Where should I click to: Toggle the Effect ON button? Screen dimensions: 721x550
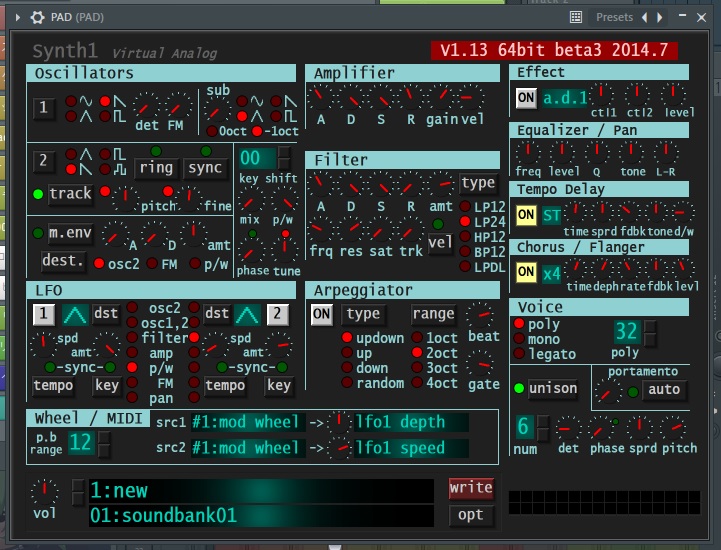point(526,98)
